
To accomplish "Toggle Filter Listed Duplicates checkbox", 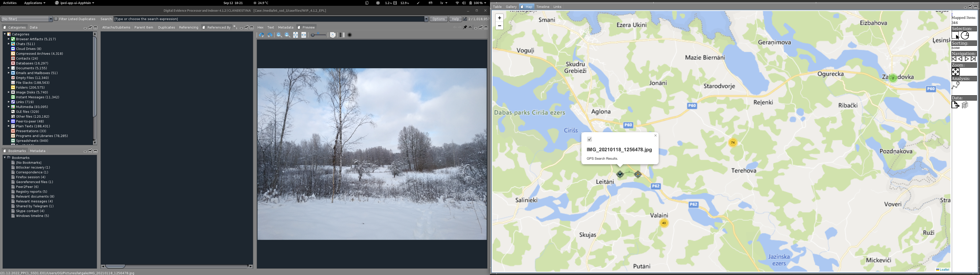I will 56,19.
